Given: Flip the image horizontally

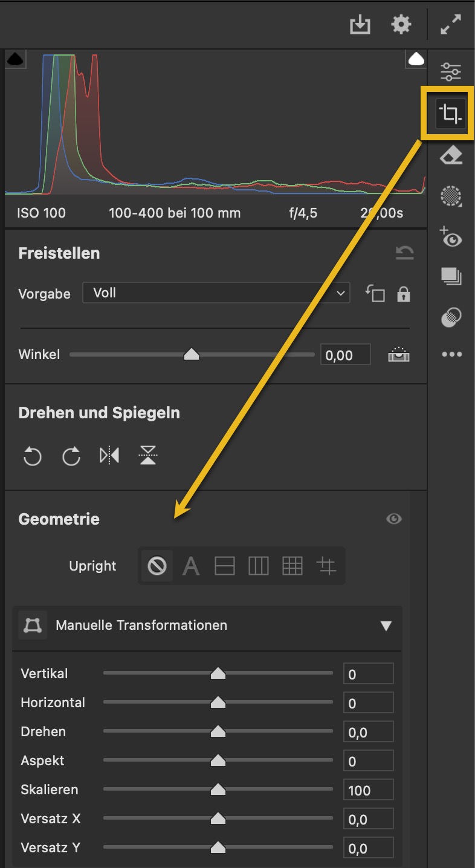Looking at the screenshot, I should point(109,456).
